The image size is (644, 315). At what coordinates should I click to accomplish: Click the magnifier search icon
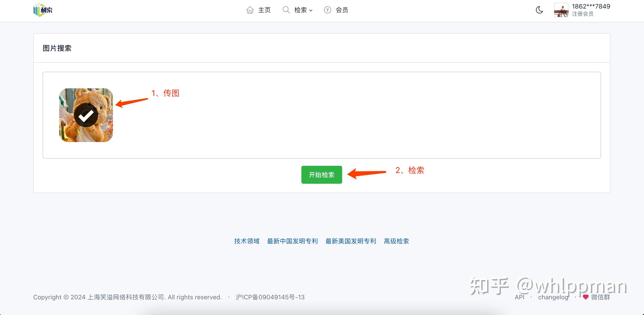coord(286,10)
